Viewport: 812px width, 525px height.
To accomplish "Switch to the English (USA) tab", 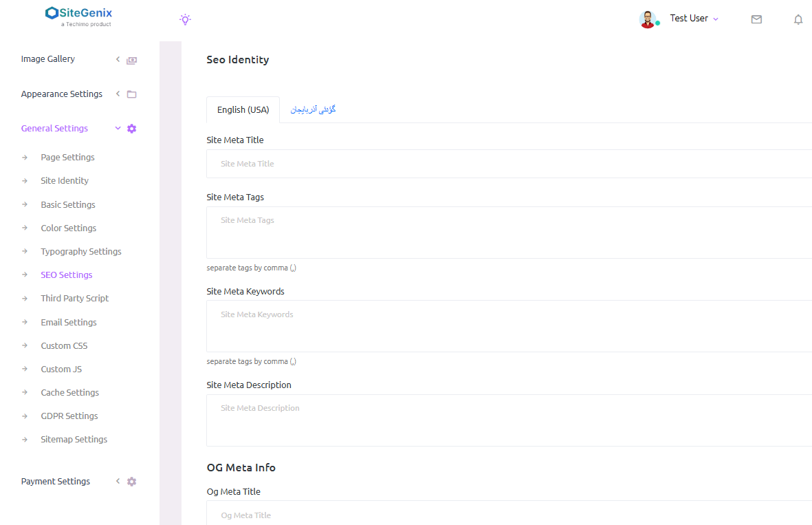I will pos(243,110).
